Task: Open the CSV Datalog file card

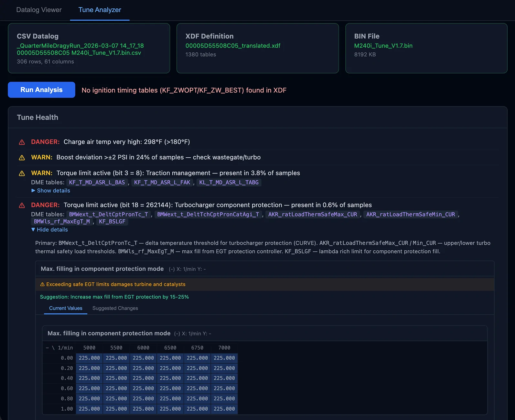Action: [89, 48]
